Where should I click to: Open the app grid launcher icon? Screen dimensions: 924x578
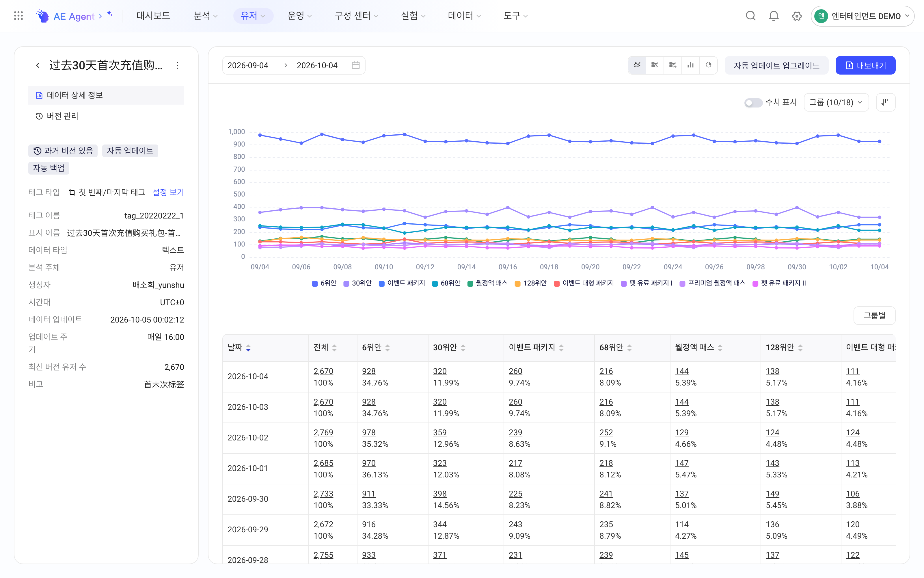coord(18,16)
